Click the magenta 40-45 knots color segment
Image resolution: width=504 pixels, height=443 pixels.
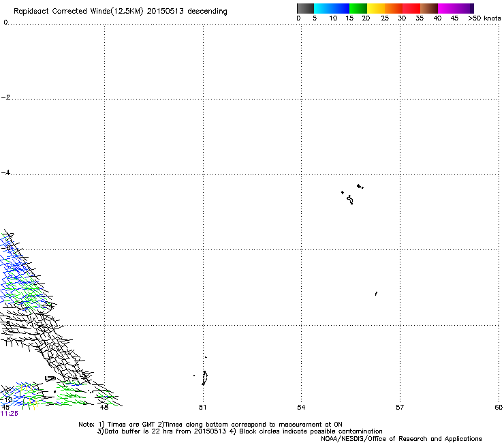click(x=447, y=8)
